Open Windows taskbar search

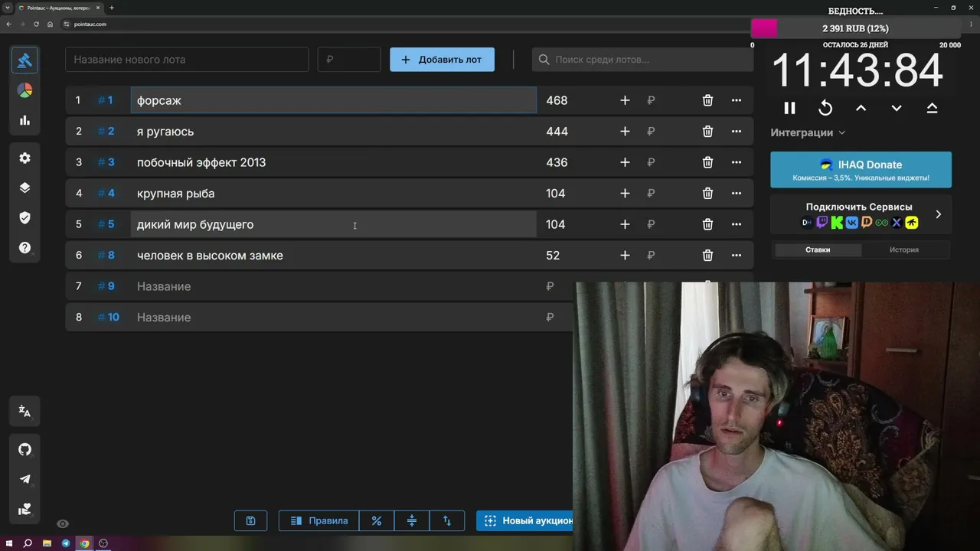tap(28, 543)
